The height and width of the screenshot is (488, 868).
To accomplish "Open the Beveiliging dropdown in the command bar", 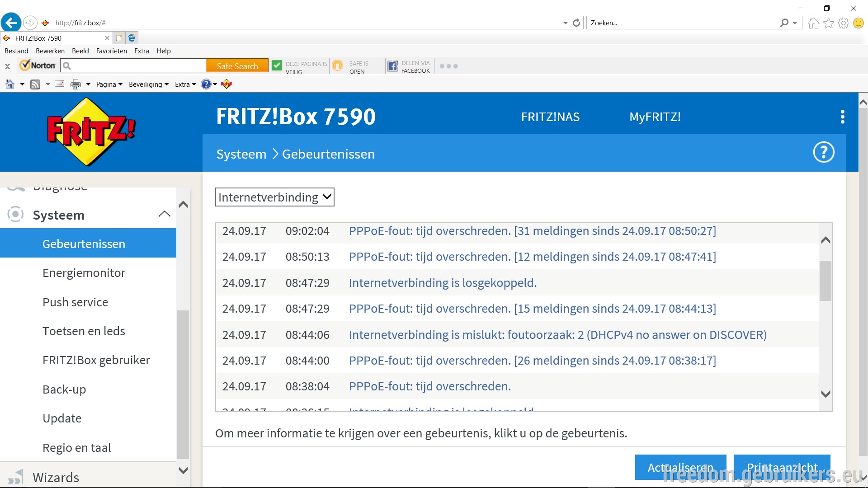I will pos(148,84).
